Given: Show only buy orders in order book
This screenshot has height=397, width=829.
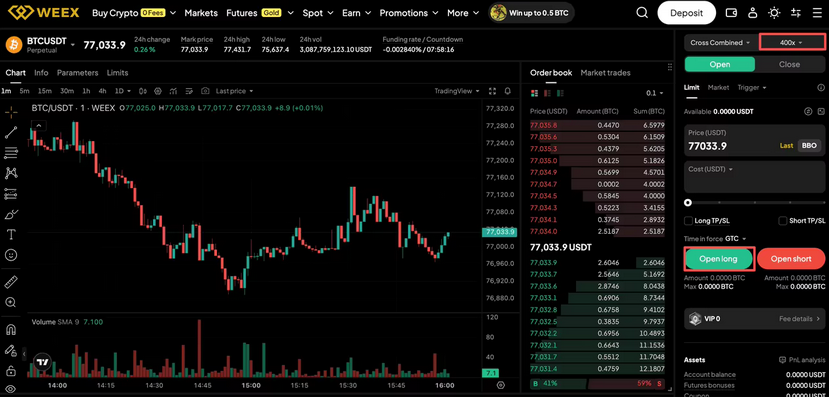Looking at the screenshot, I should pyautogui.click(x=560, y=93).
